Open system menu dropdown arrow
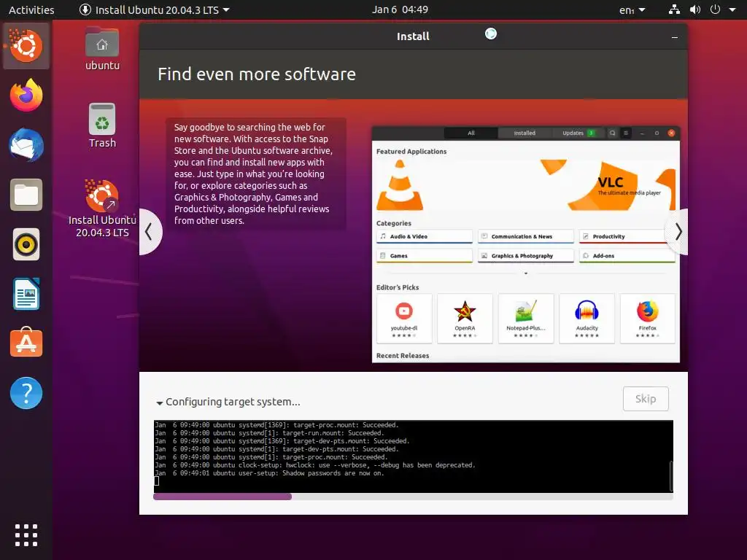747x560 pixels. (x=732, y=9)
